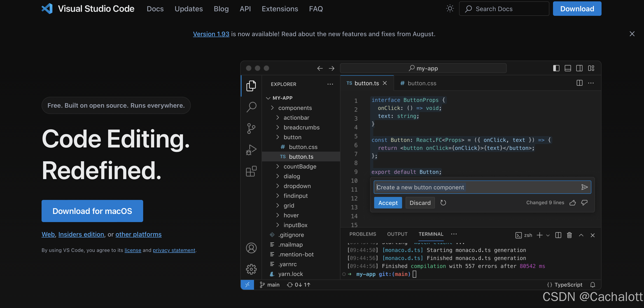Select the yarn.lock file

click(x=301, y=274)
